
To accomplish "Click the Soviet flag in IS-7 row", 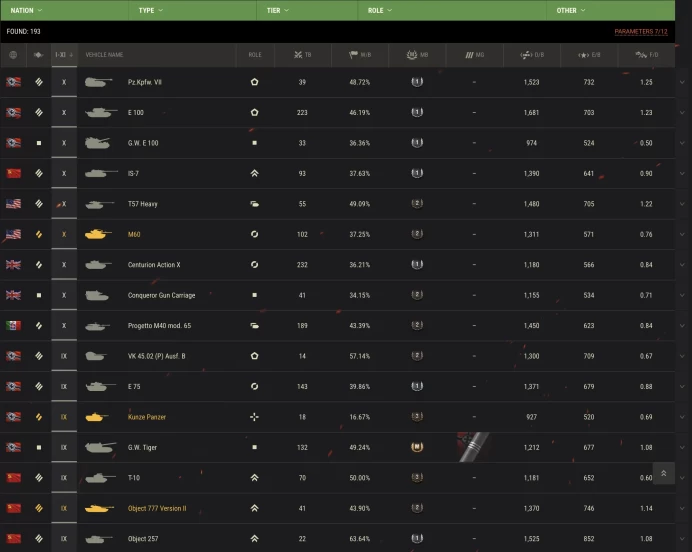I will (13, 173).
